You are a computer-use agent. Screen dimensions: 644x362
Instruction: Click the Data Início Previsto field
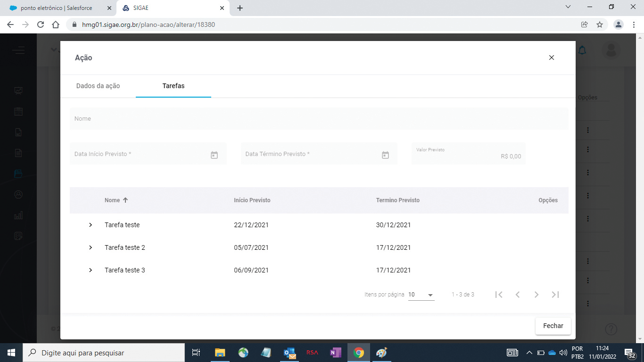[148, 154]
